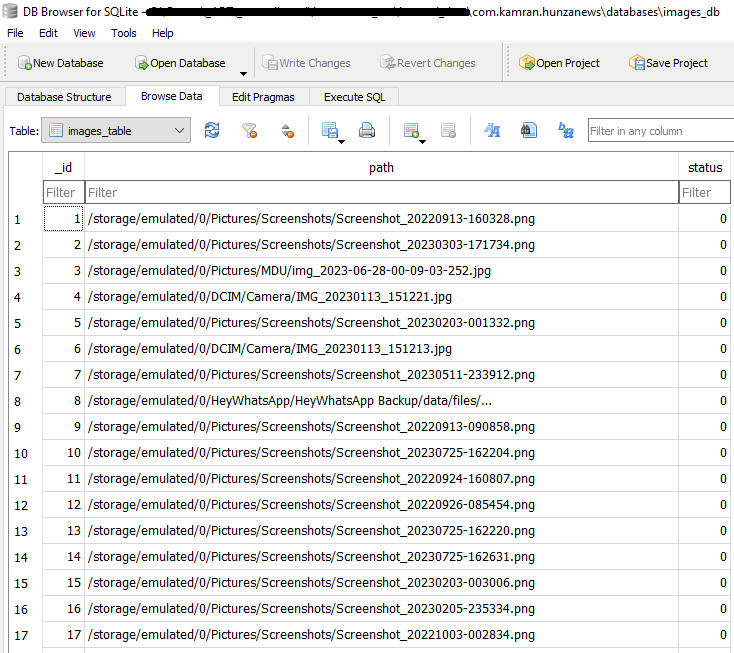Open the Tools menu
Viewport: 734px width, 653px height.
pyautogui.click(x=124, y=33)
